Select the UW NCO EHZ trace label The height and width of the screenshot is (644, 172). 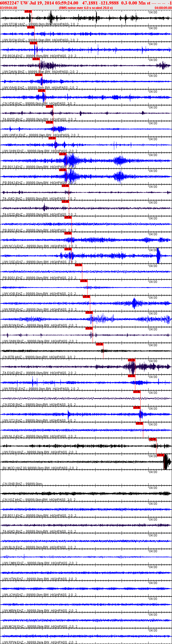click(x=40, y=246)
